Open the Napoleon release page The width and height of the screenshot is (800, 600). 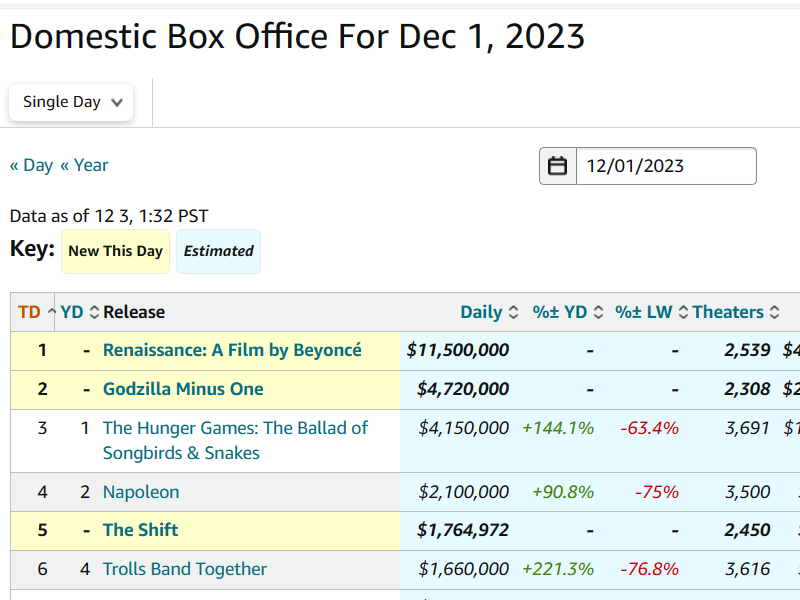tap(141, 492)
